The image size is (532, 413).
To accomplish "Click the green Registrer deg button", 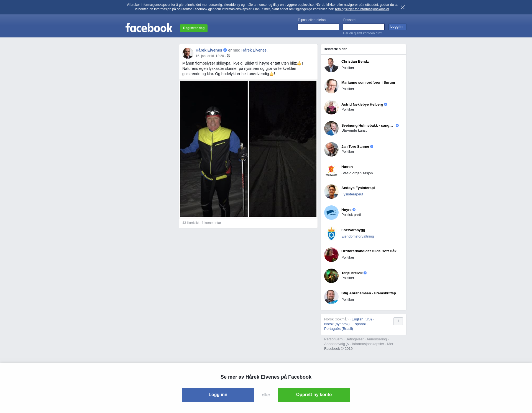I will tap(194, 28).
